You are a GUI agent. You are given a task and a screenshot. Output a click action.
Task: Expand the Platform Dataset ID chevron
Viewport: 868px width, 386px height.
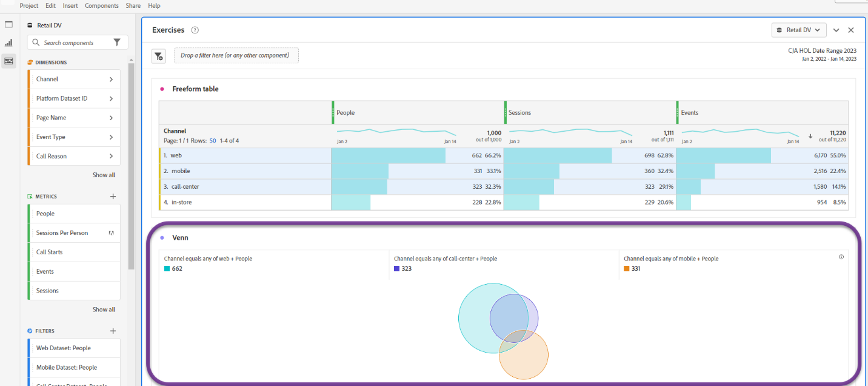pyautogui.click(x=111, y=99)
